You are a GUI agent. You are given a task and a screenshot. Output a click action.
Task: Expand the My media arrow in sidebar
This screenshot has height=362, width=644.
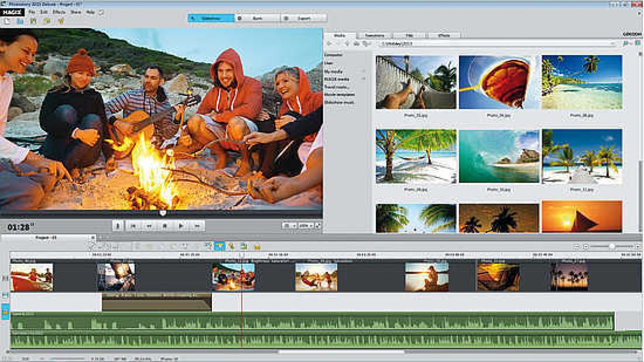(x=363, y=71)
